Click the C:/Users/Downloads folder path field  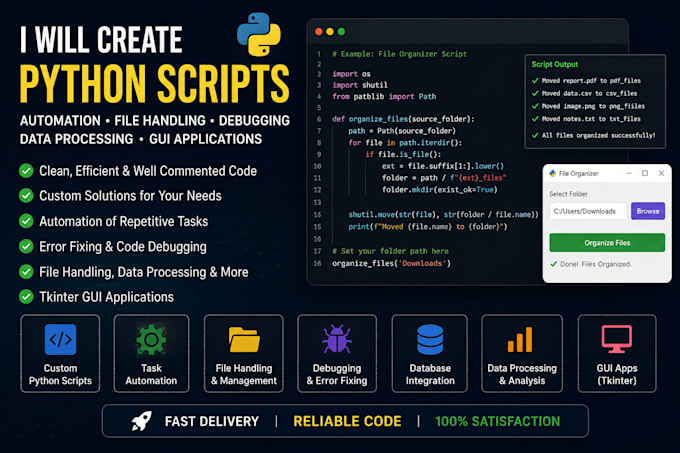click(x=588, y=211)
